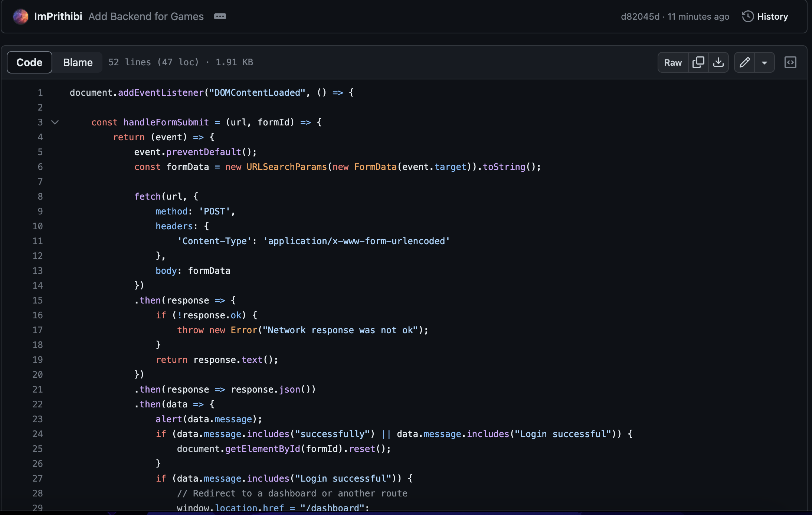Click commit message Add Backend for Games
The width and height of the screenshot is (812, 515).
pyautogui.click(x=146, y=16)
